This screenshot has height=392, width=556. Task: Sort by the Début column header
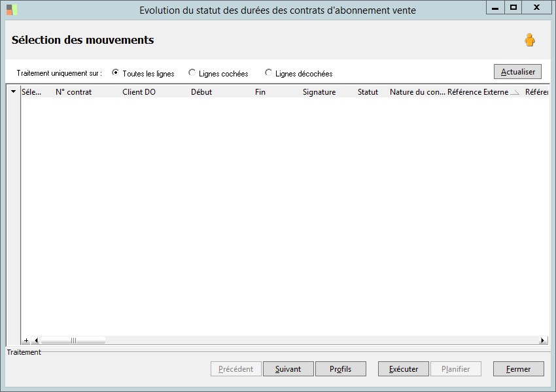[x=201, y=92]
